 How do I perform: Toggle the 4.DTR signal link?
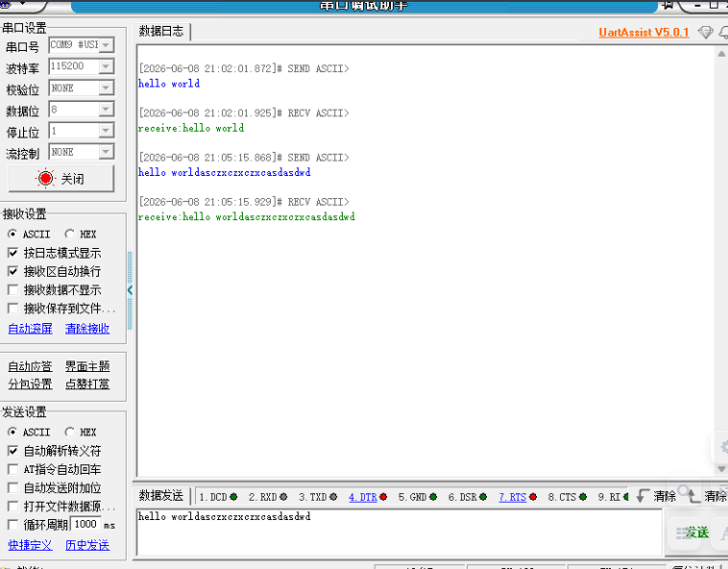[363, 497]
